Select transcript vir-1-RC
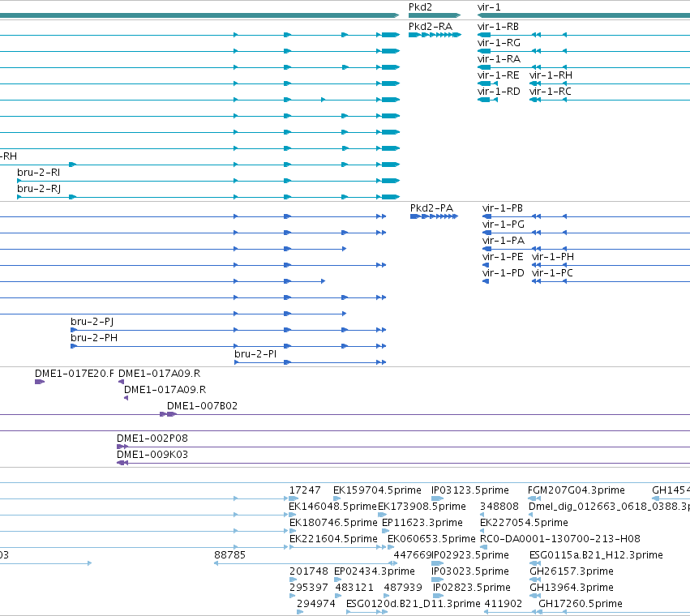This screenshot has width=690, height=616. pyautogui.click(x=551, y=92)
